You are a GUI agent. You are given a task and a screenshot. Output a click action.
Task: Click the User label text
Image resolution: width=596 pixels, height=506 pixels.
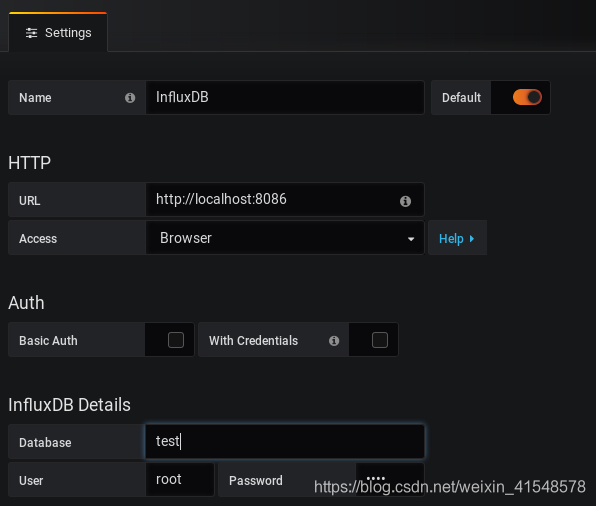[x=31, y=481]
